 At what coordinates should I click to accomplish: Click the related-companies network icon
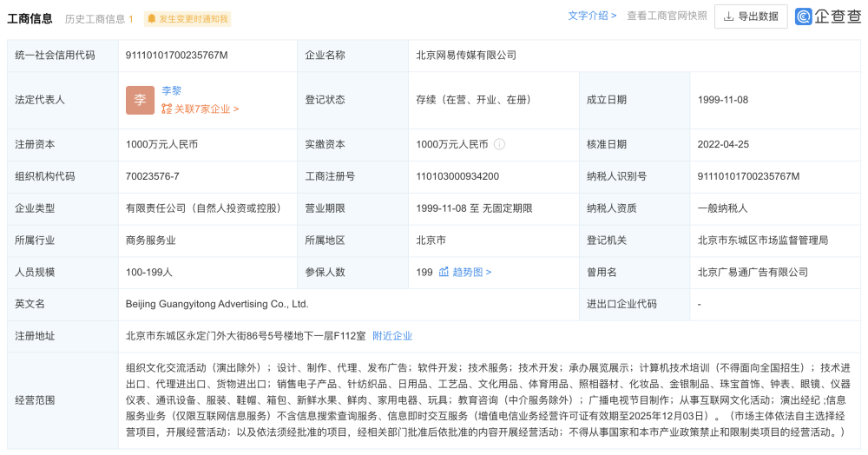[x=167, y=109]
